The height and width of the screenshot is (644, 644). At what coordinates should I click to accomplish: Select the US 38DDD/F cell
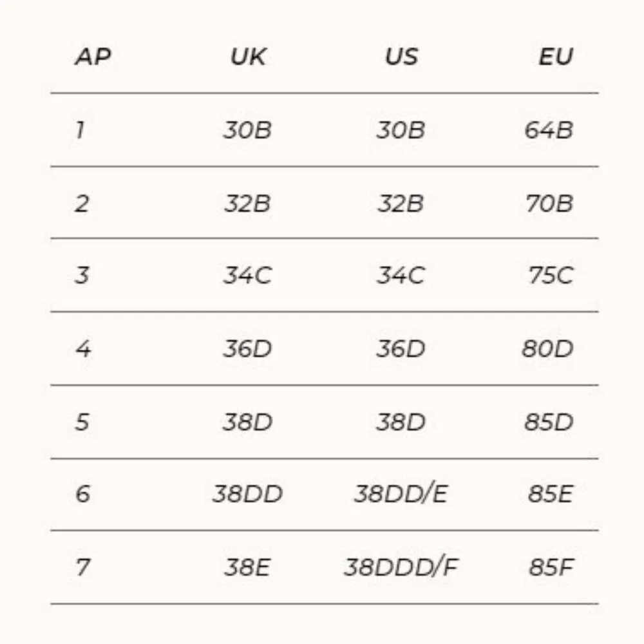[401, 567]
